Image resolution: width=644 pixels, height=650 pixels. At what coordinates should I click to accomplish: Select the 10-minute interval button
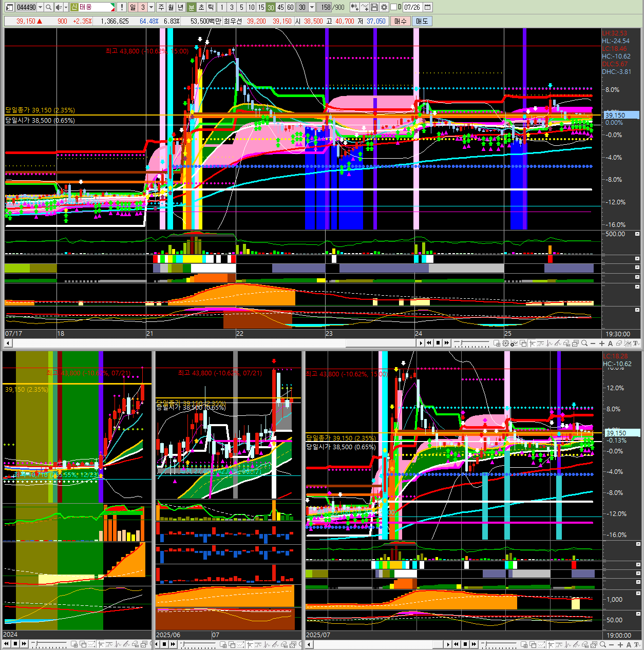pos(250,7)
